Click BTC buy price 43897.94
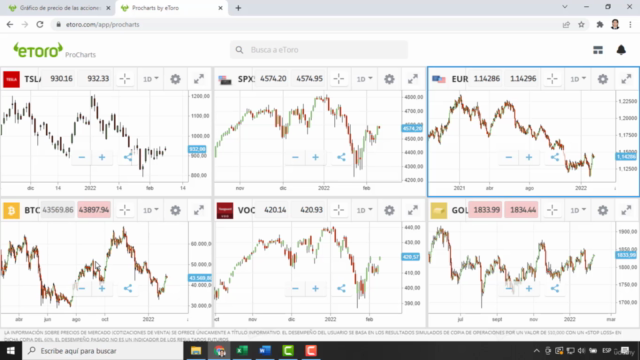The width and height of the screenshot is (640, 360). point(94,210)
